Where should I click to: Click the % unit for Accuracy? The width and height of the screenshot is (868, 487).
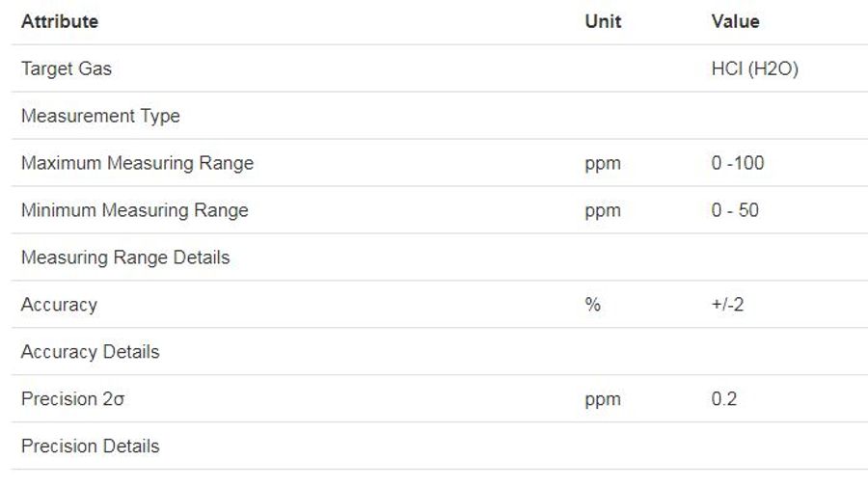(x=592, y=305)
